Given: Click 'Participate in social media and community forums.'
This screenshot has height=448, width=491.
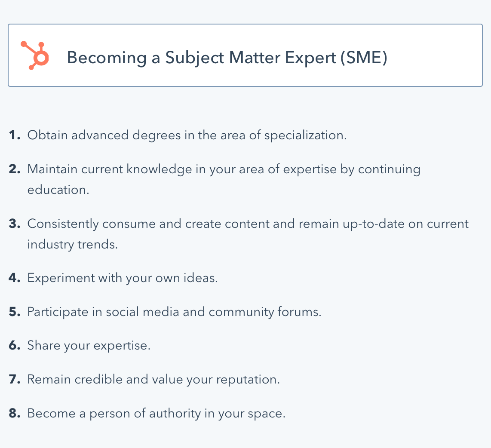Looking at the screenshot, I should [175, 312].
